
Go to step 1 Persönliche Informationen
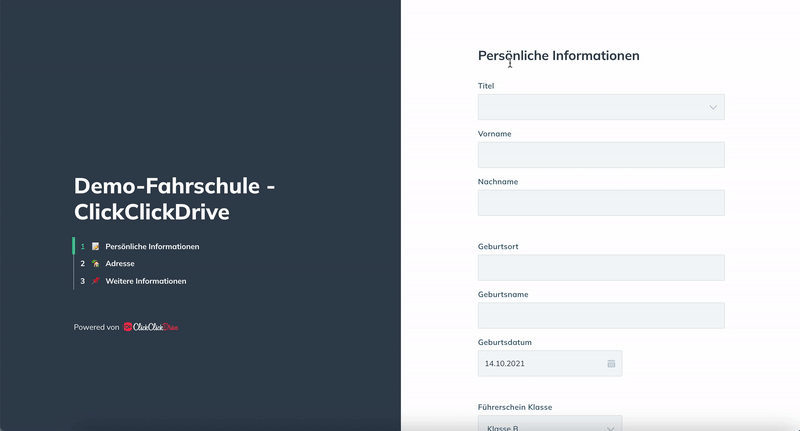coord(140,246)
